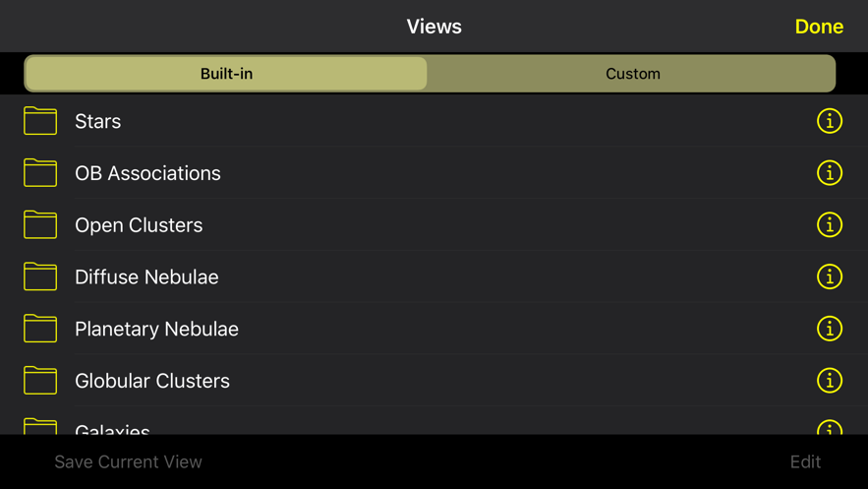Open the Planetary Nebulae views folder
This screenshot has height=489, width=868.
156,329
